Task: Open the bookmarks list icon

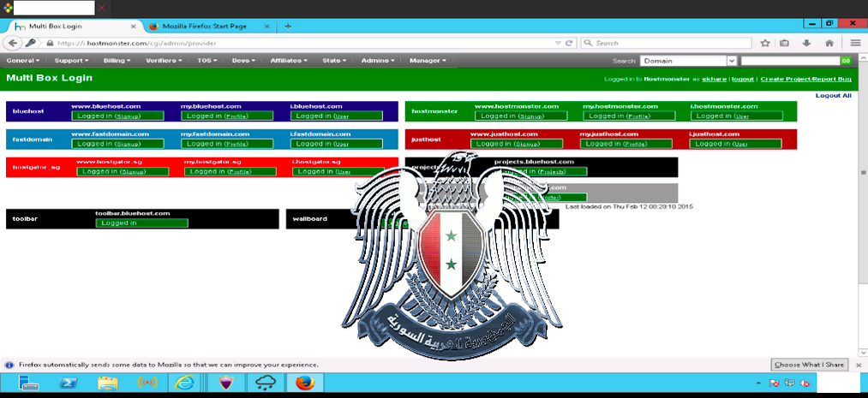Action: (x=784, y=43)
